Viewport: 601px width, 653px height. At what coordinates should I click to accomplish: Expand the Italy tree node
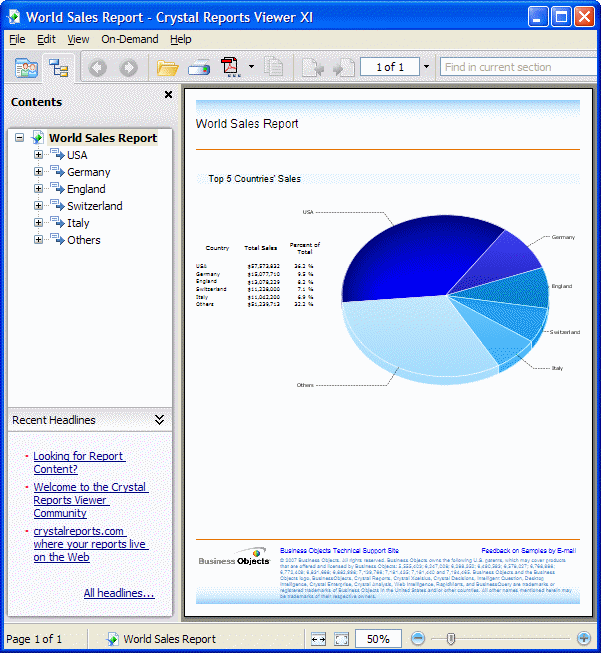click(38, 223)
